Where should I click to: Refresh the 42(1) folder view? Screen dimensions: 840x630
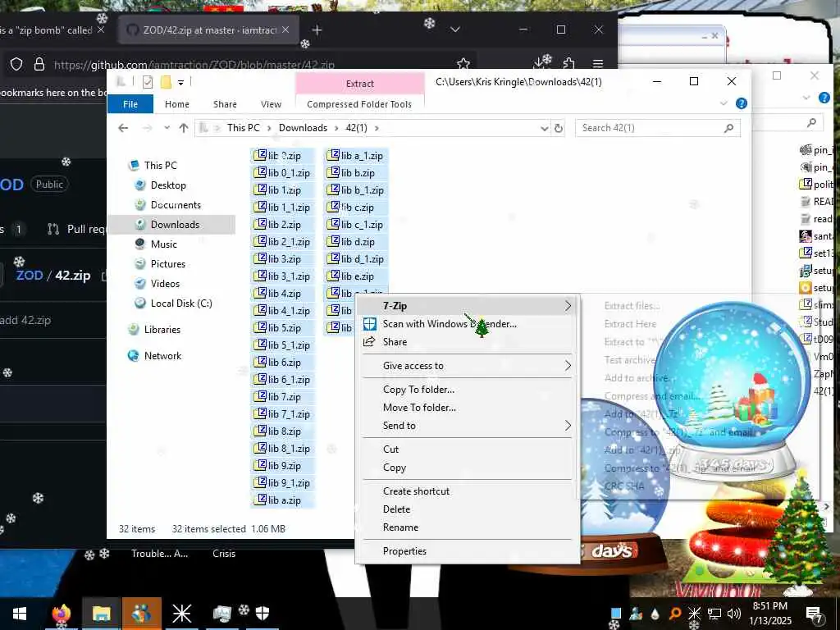pos(558,129)
